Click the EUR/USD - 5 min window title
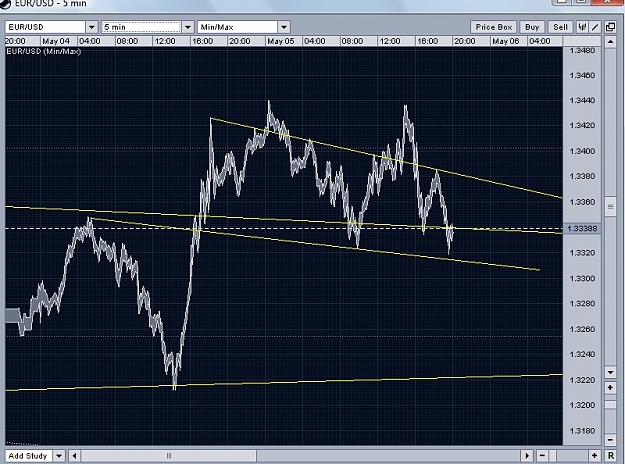Screen dimensions: 625x464 pyautogui.click(x=50, y=4)
